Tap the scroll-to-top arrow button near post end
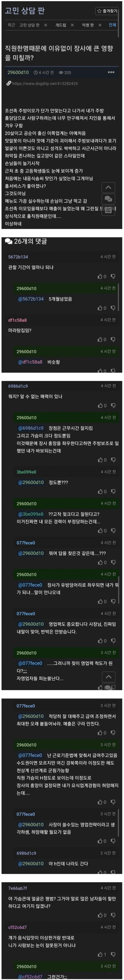The width and height of the screenshot is (124, 980). 108,187
